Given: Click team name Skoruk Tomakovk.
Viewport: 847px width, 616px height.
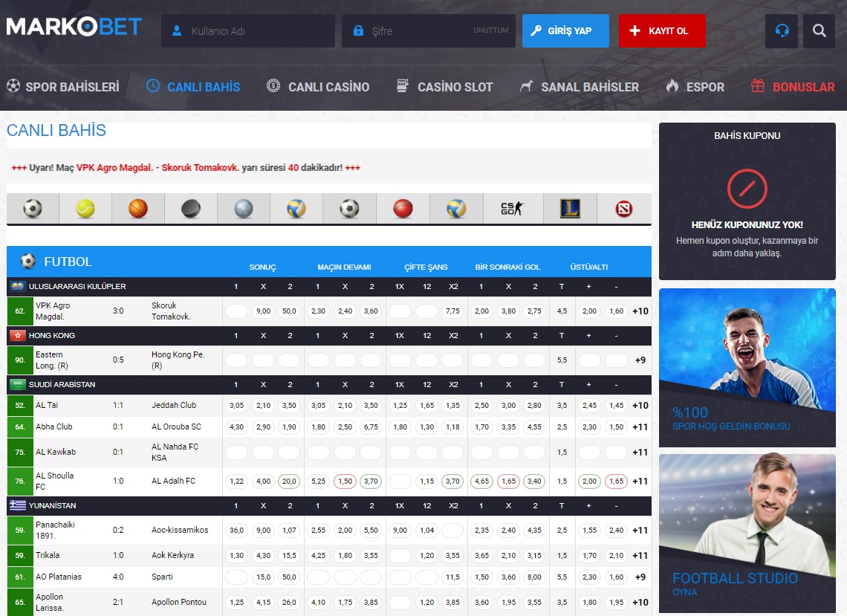Looking at the screenshot, I should (171, 311).
